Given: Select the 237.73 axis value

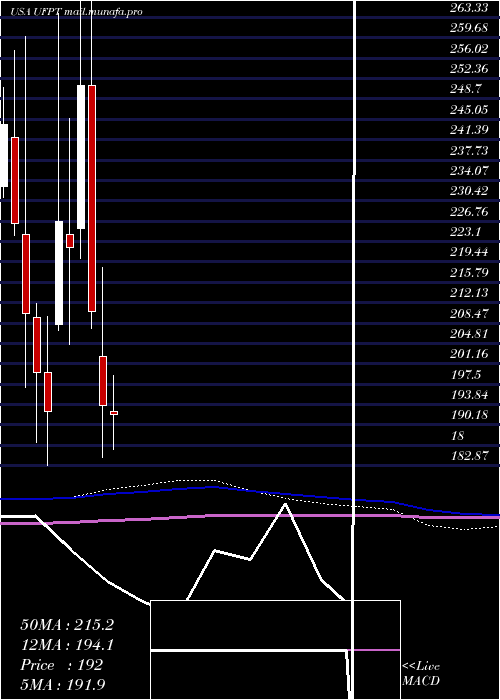Looking at the screenshot, I should pos(469,150).
